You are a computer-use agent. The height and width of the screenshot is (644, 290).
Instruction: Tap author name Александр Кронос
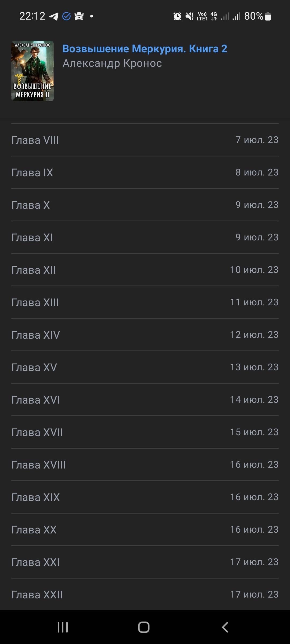point(112,63)
